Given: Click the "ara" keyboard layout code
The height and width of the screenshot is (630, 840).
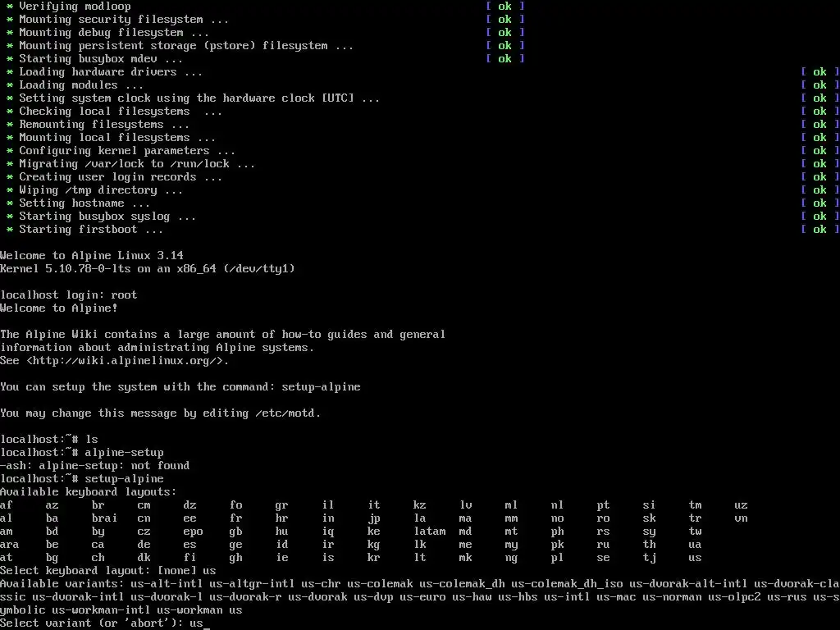Looking at the screenshot, I should click(10, 545).
